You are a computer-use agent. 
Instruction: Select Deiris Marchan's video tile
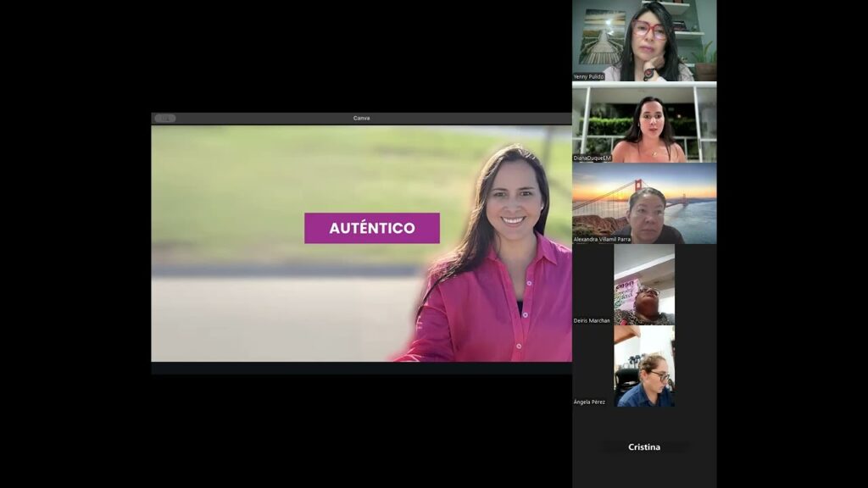[644, 284]
